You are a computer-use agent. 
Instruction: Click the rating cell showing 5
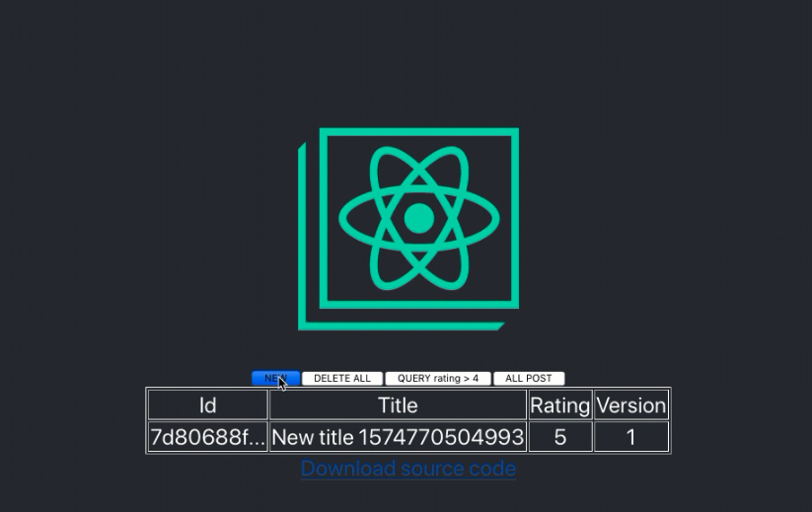click(560, 437)
